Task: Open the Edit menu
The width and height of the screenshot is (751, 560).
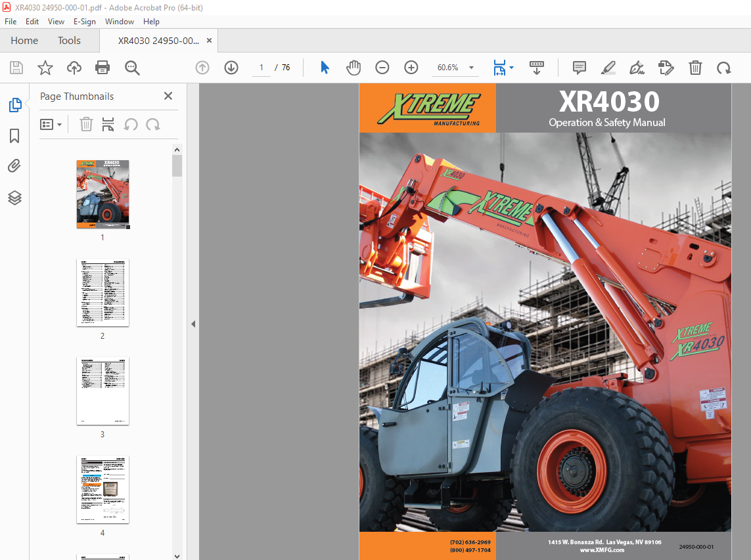Action: point(32,22)
